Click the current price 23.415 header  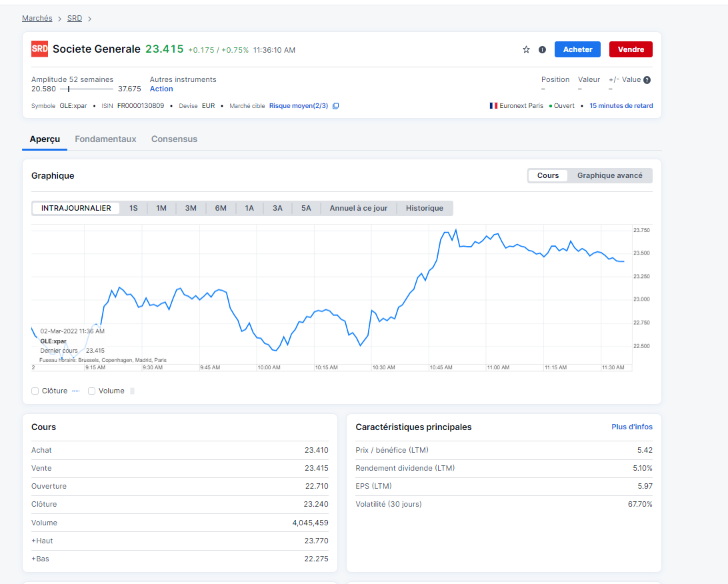coord(165,49)
